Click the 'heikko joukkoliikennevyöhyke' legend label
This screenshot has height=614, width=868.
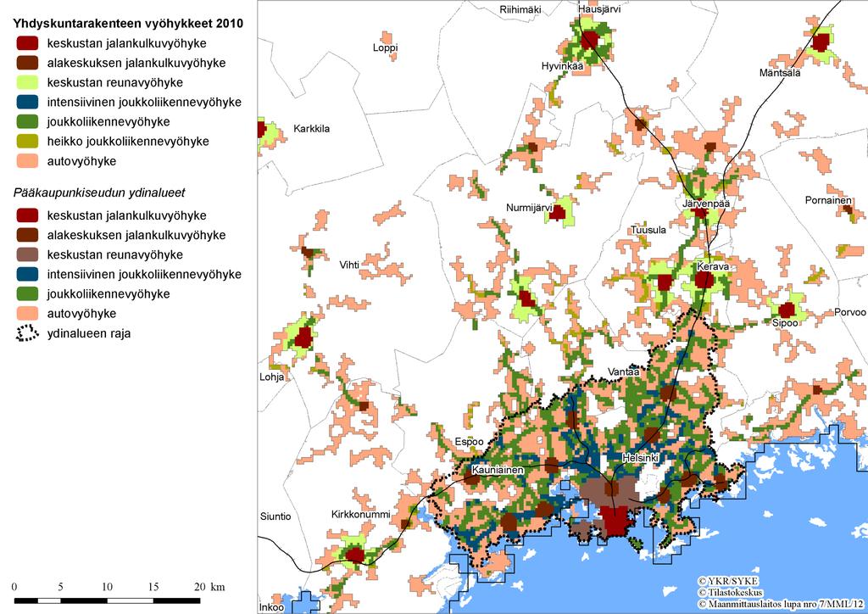(x=128, y=142)
